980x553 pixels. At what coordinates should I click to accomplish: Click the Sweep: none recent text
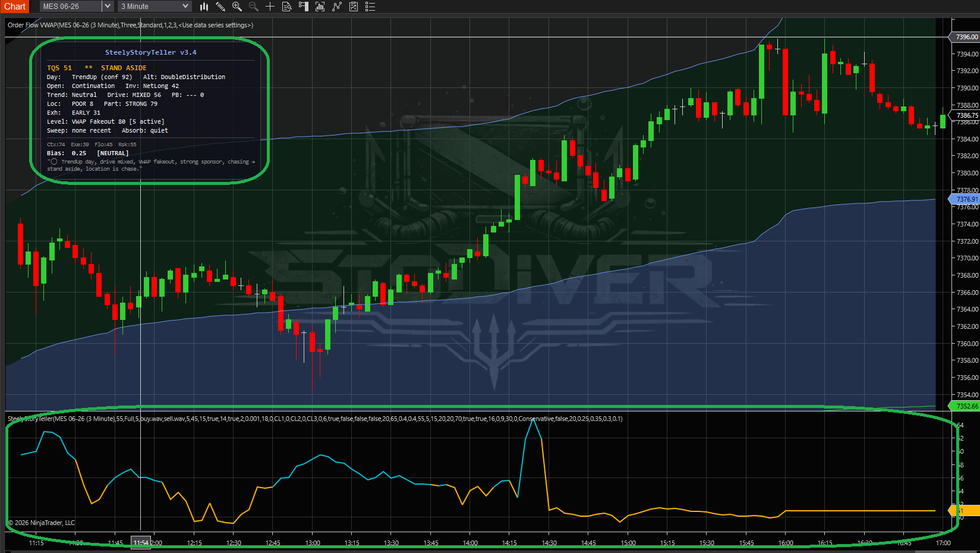[79, 131]
